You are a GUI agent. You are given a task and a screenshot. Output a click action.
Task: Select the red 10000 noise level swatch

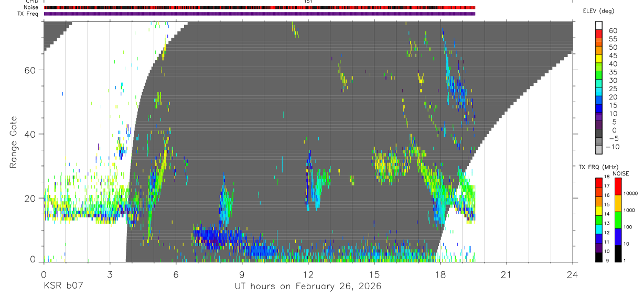618,186
